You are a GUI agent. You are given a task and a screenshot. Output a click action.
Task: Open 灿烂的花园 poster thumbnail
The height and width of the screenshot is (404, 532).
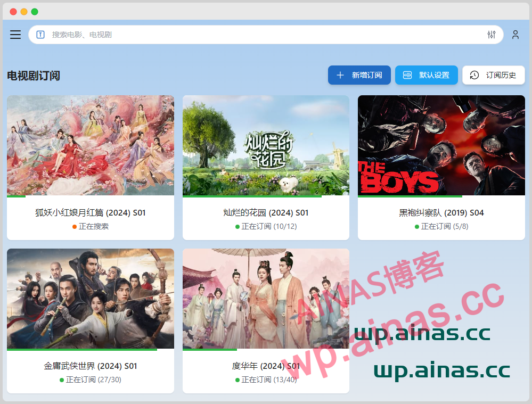point(266,145)
